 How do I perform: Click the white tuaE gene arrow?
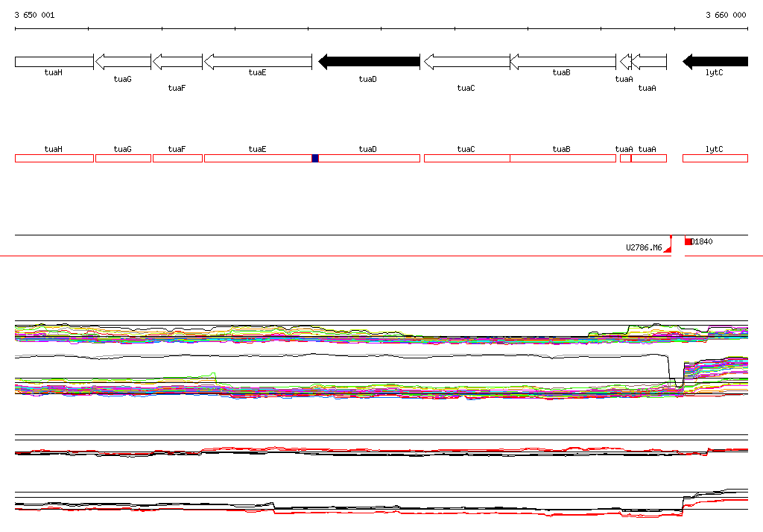[x=258, y=62]
